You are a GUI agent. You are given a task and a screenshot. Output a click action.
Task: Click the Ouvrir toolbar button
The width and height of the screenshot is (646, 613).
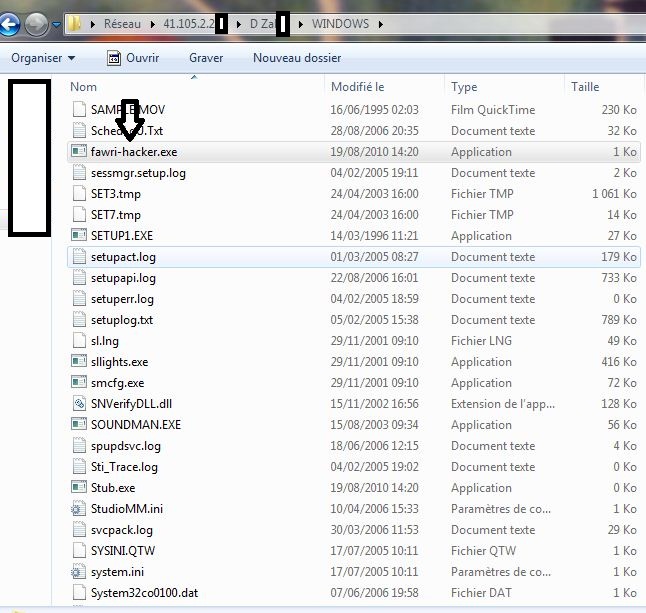coord(133,58)
